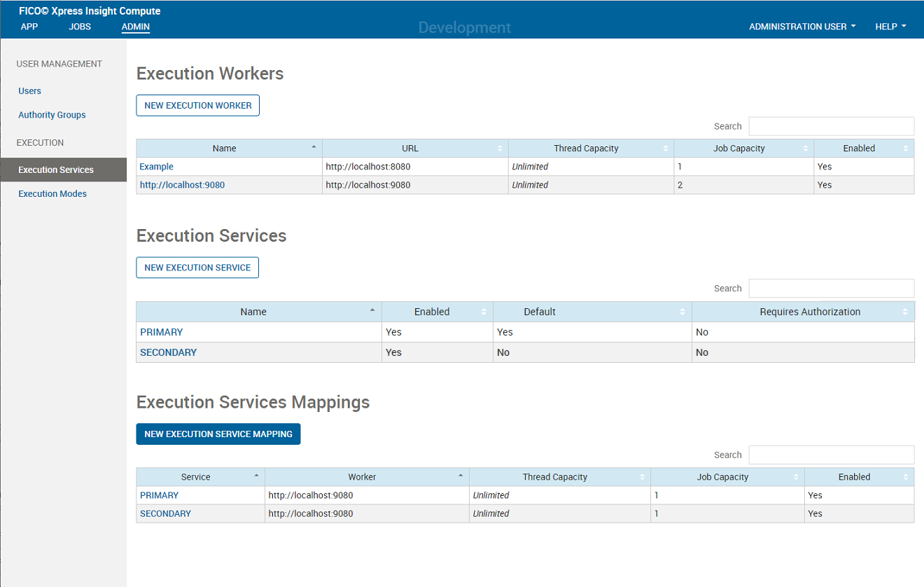Focus the Execution Services search field

coord(832,288)
